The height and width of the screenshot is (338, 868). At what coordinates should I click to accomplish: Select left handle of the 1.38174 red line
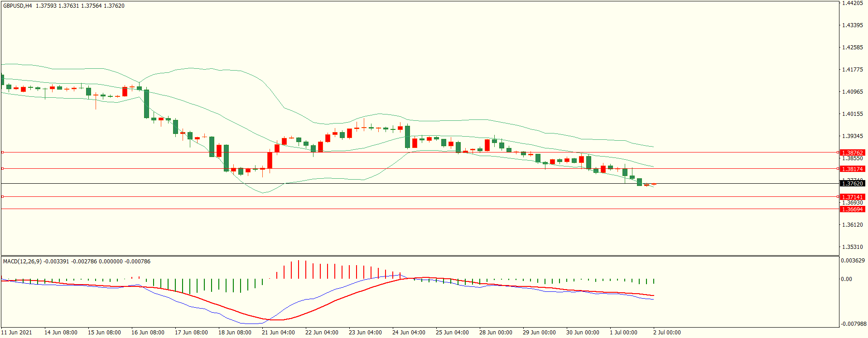pos(2,169)
